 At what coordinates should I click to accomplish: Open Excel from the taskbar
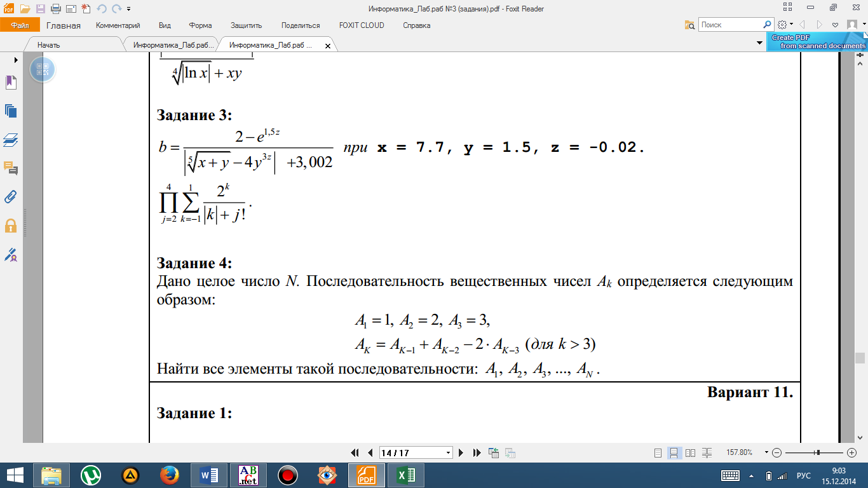[406, 475]
